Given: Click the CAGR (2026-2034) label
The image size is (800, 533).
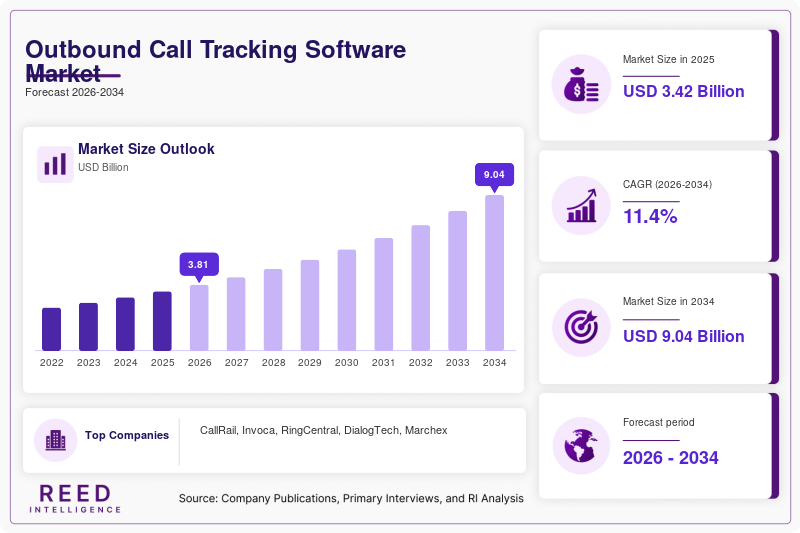Looking at the screenshot, I should pos(667,184).
